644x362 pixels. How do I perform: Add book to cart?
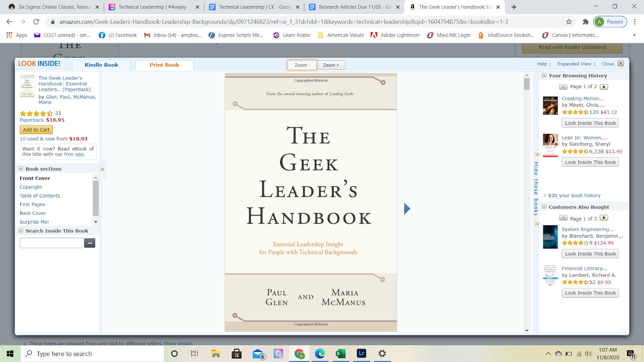point(36,130)
